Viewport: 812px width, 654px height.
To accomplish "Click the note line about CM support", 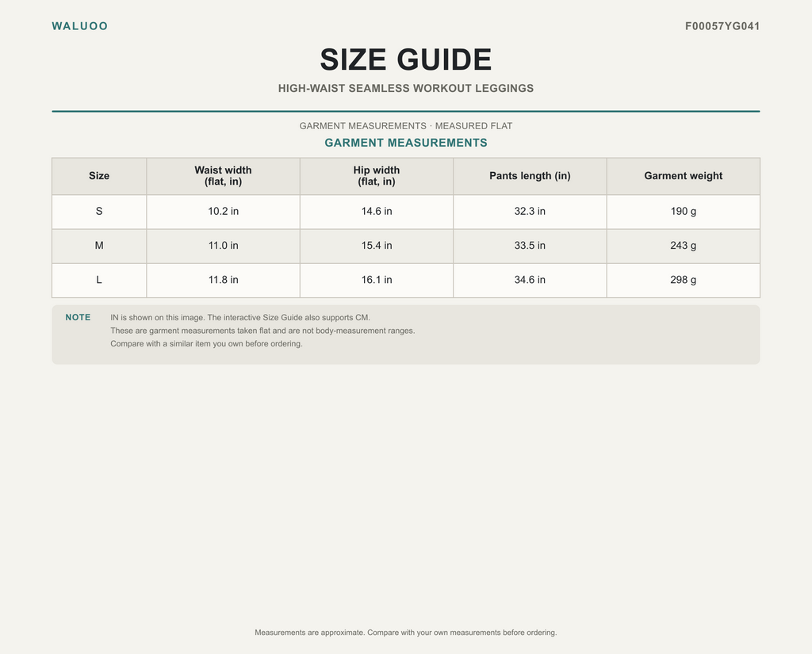I will pos(240,317).
